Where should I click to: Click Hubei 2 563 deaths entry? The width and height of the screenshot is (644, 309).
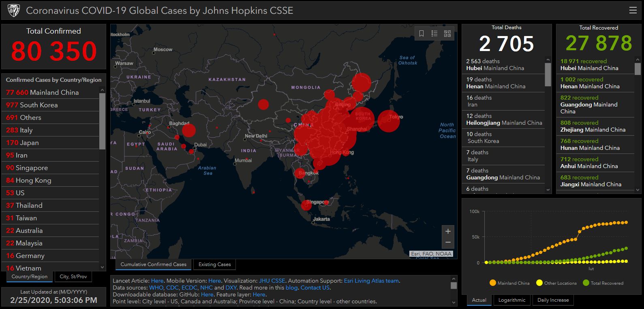point(503,65)
